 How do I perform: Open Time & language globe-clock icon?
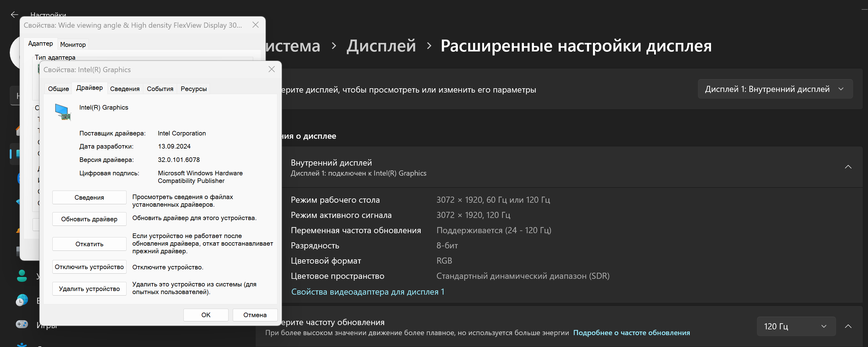tap(22, 300)
